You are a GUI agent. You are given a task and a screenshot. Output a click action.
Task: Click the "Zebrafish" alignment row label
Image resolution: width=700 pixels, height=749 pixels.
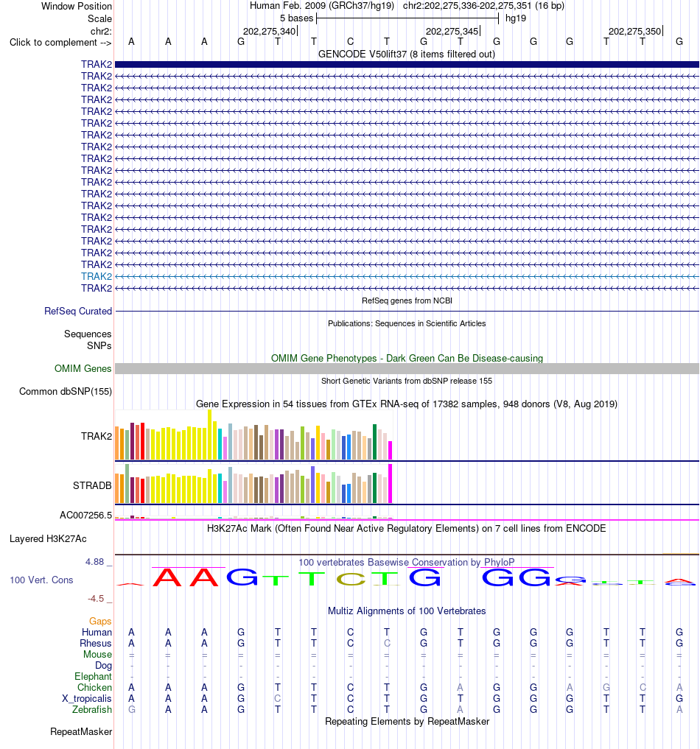click(92, 709)
